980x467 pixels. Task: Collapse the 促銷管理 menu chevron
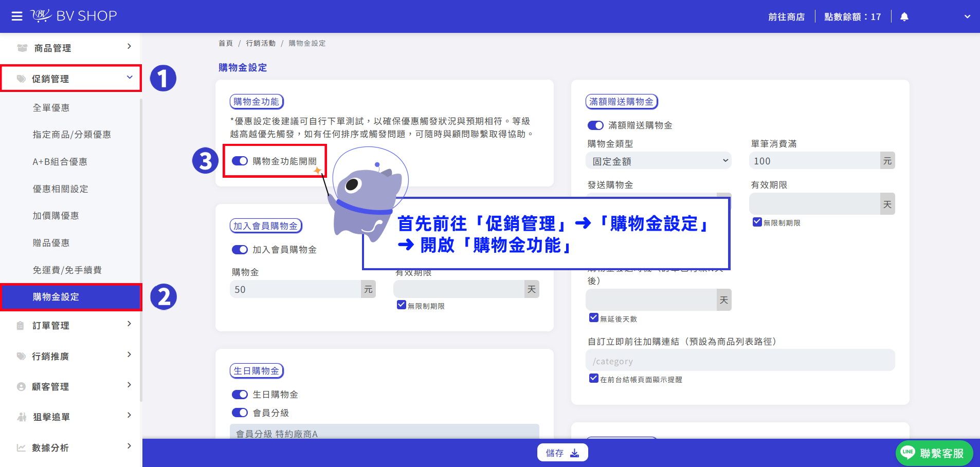(130, 78)
